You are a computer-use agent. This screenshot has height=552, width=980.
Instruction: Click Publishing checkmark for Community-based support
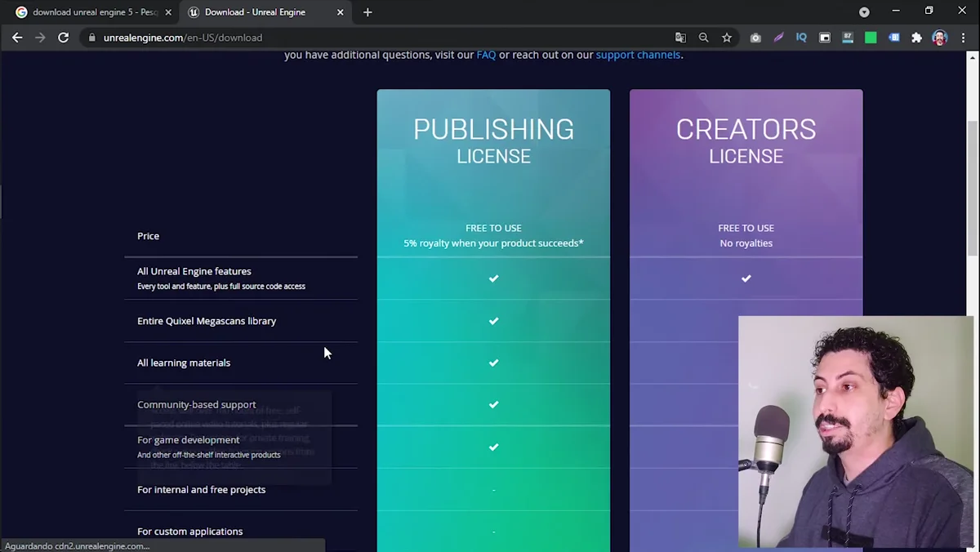pos(493,404)
